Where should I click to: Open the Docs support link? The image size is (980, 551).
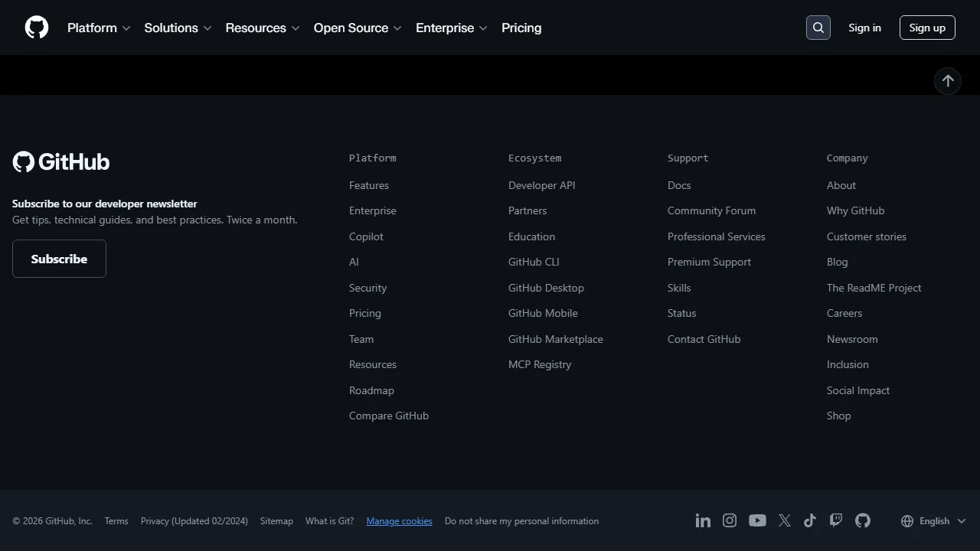click(x=679, y=185)
